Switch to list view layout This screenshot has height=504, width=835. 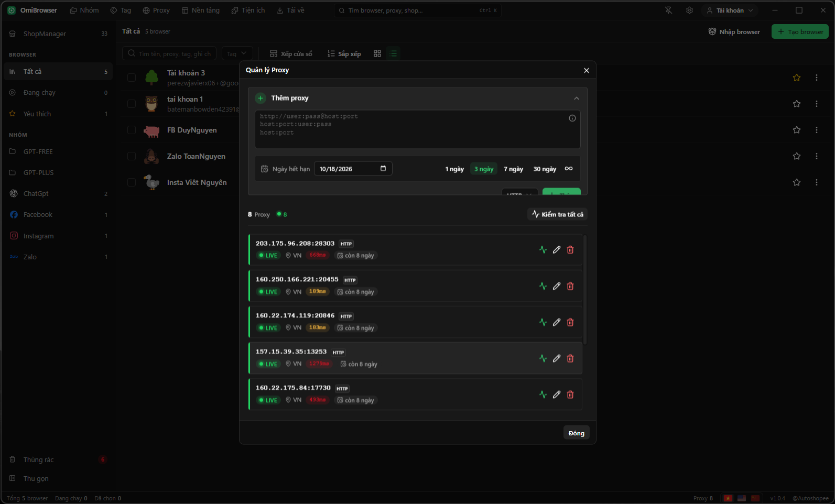(x=394, y=53)
